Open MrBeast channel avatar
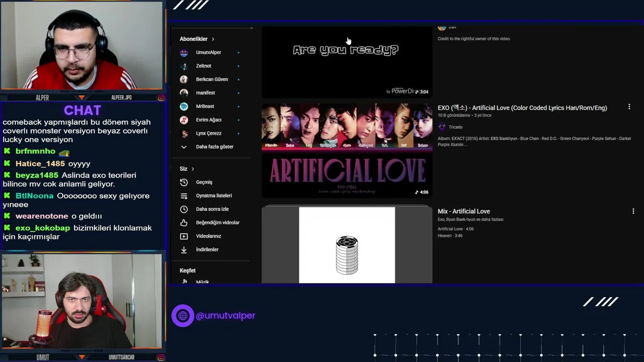 (184, 106)
